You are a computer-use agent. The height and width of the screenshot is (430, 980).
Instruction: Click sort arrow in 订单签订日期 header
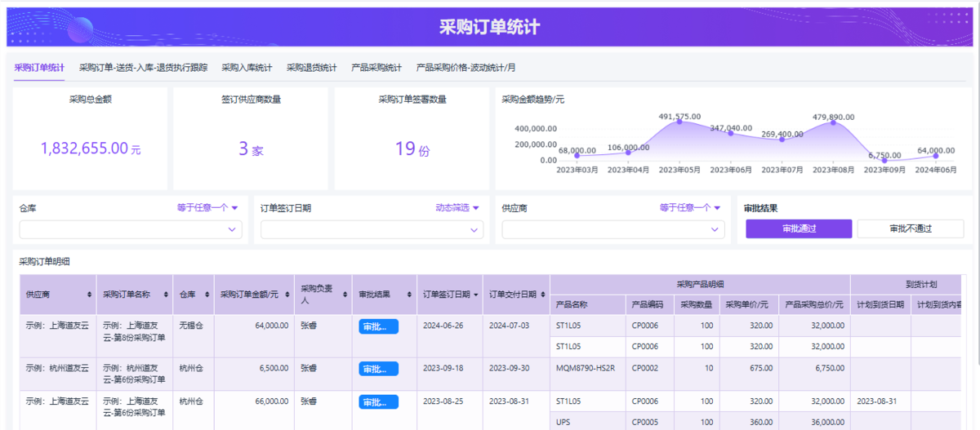coord(475,295)
